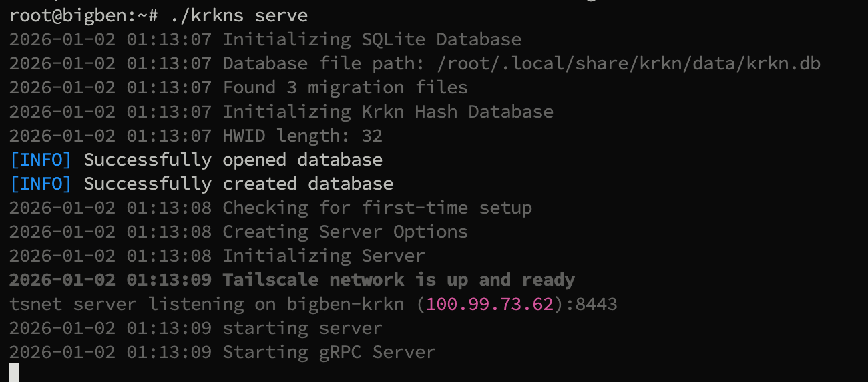This screenshot has width=868, height=382.
Task: Click 'tsnet server listening on bigben-krkn' text
Action: pos(206,304)
